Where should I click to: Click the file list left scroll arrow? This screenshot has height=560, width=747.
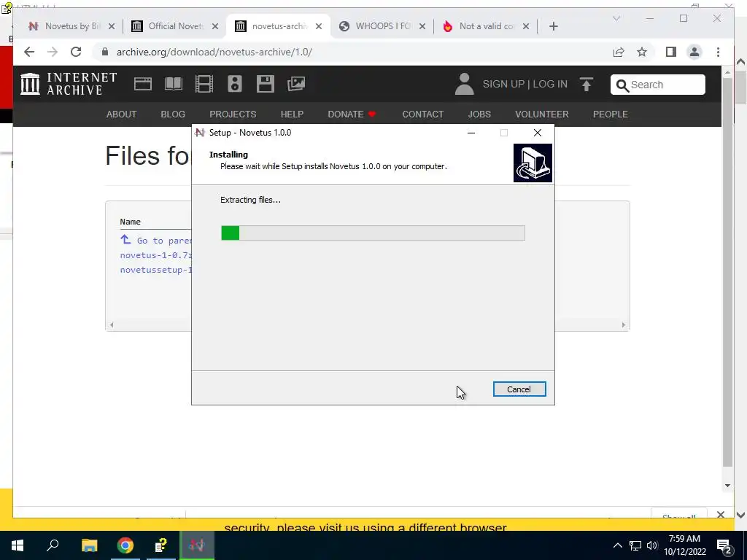pos(112,324)
